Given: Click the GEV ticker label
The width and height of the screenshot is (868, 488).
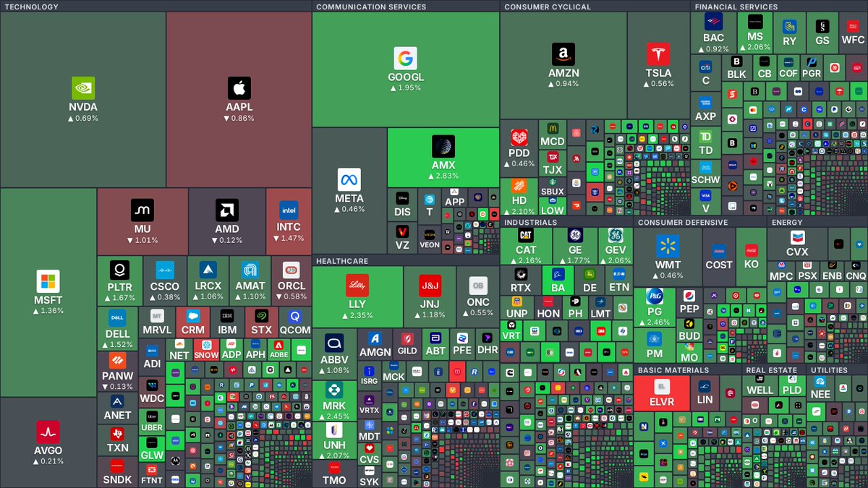Looking at the screenshot, I should [616, 250].
